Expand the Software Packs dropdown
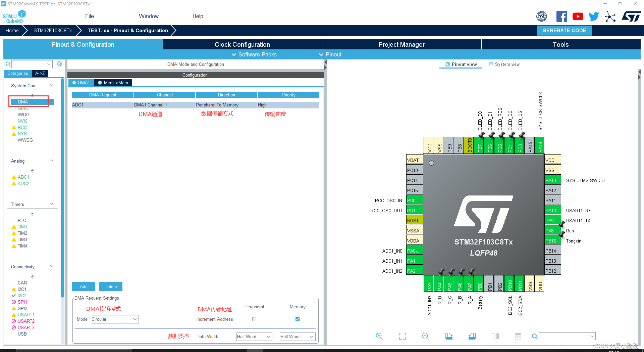The width and height of the screenshot is (644, 352). pyautogui.click(x=254, y=54)
